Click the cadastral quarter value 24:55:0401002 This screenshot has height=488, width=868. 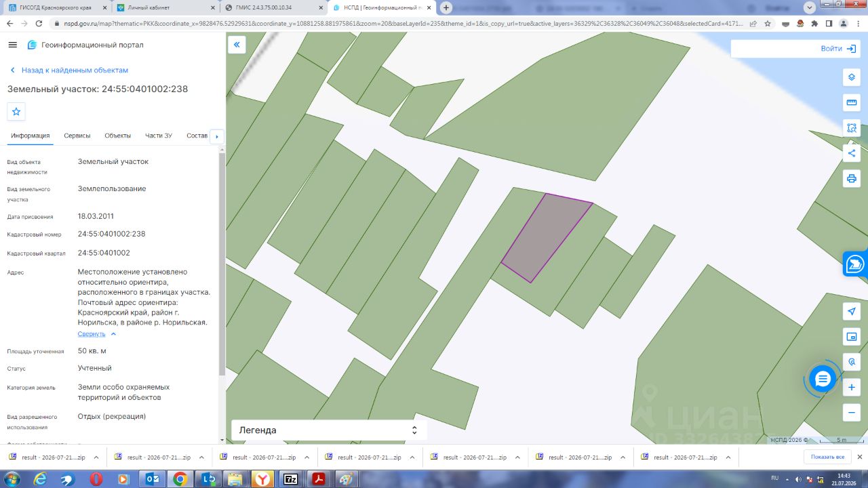pos(104,253)
